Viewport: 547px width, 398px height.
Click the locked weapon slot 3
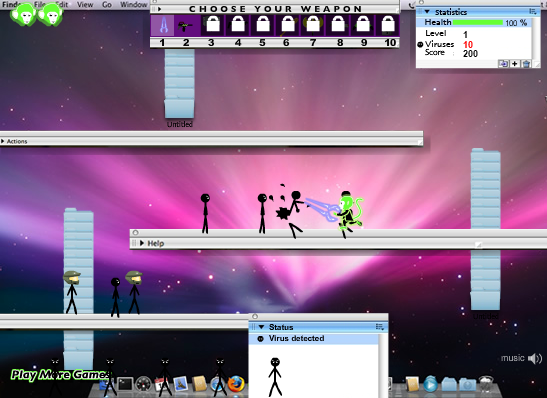[213, 25]
